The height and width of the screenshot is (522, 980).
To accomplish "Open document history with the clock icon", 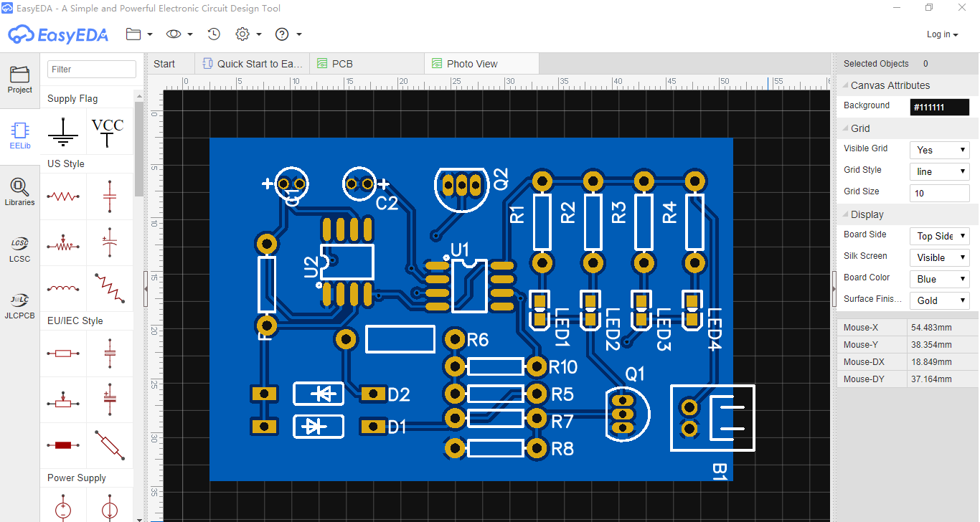I will 213,34.
